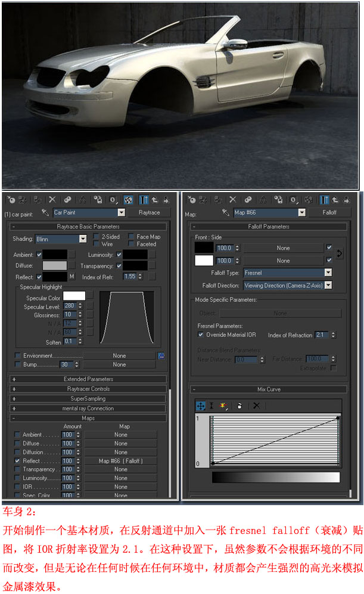The height and width of the screenshot is (594, 364).
Task: Open Map #66 (Falloff) reflect map button
Action: (120, 461)
